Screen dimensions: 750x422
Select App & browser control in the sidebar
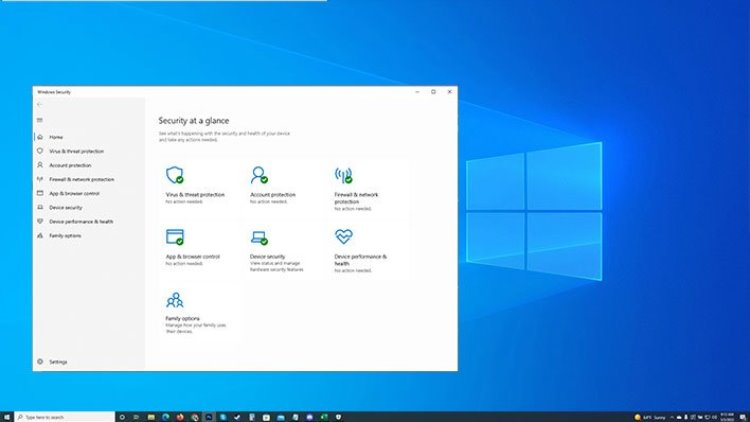(89, 193)
